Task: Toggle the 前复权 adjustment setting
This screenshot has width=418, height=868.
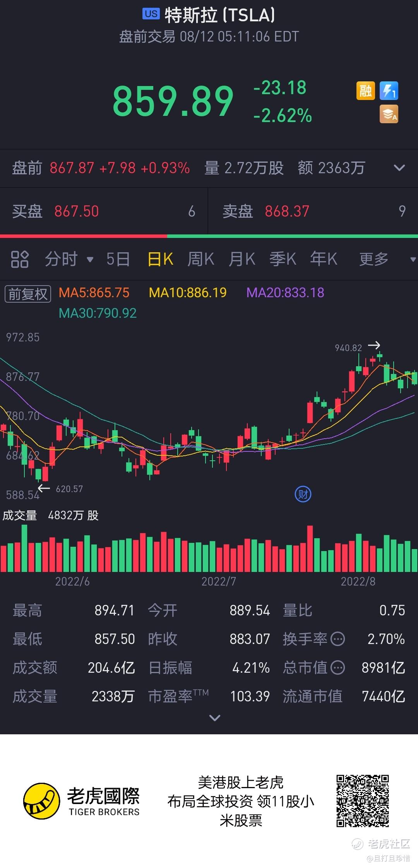Action: 27,294
